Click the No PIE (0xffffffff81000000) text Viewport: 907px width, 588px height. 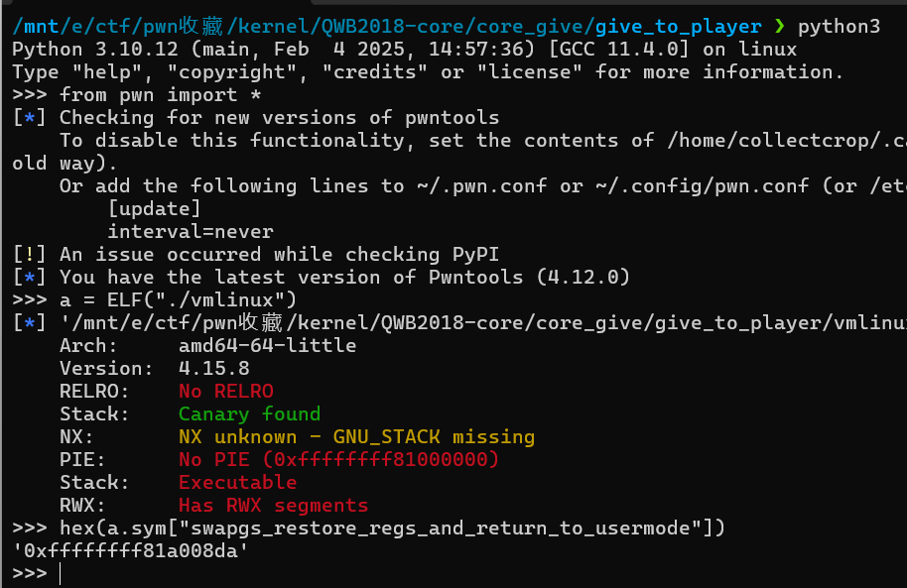coord(338,460)
